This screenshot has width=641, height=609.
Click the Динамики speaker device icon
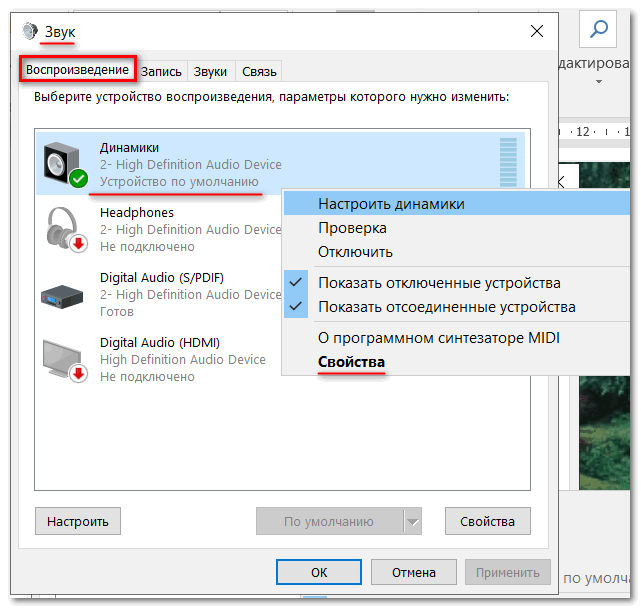coord(65,164)
